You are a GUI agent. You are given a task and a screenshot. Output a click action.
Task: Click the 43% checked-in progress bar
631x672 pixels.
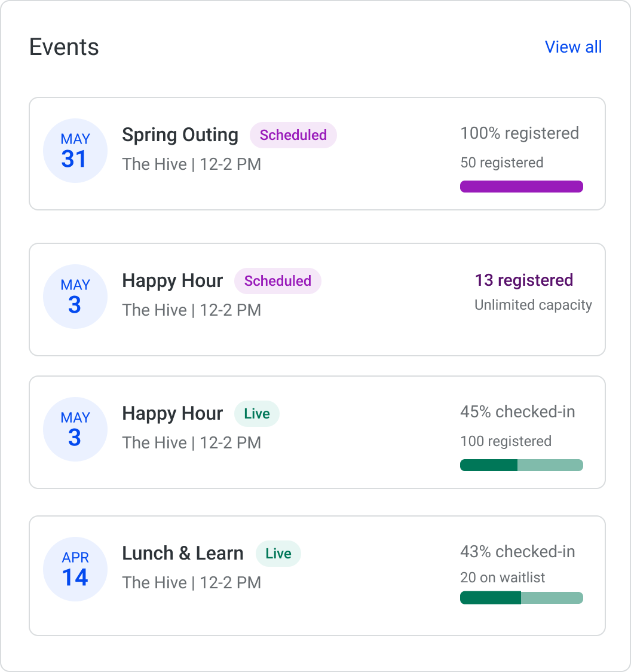coord(521,598)
